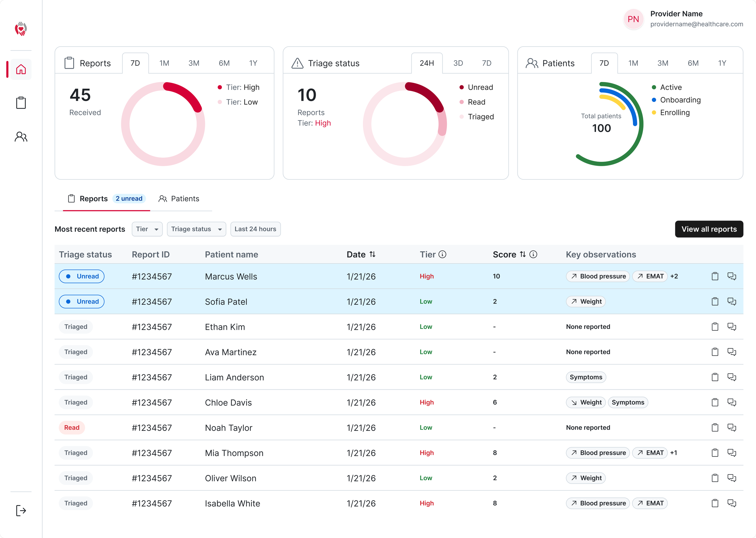Open report clipboard icon for Marcus Wells
Viewport: 756px width, 538px height.
(x=715, y=276)
